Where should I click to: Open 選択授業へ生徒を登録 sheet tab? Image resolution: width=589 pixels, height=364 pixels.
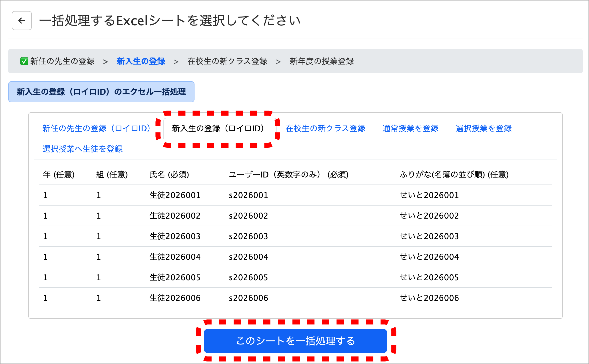point(82,149)
